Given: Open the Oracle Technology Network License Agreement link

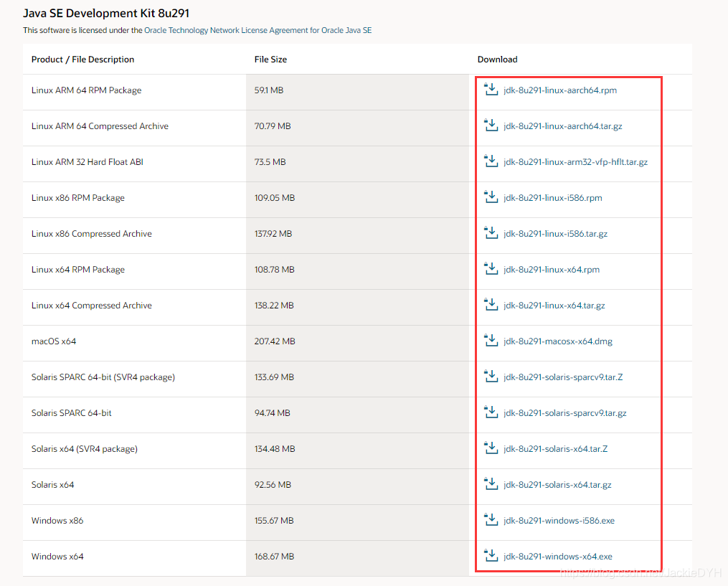Looking at the screenshot, I should (x=257, y=30).
